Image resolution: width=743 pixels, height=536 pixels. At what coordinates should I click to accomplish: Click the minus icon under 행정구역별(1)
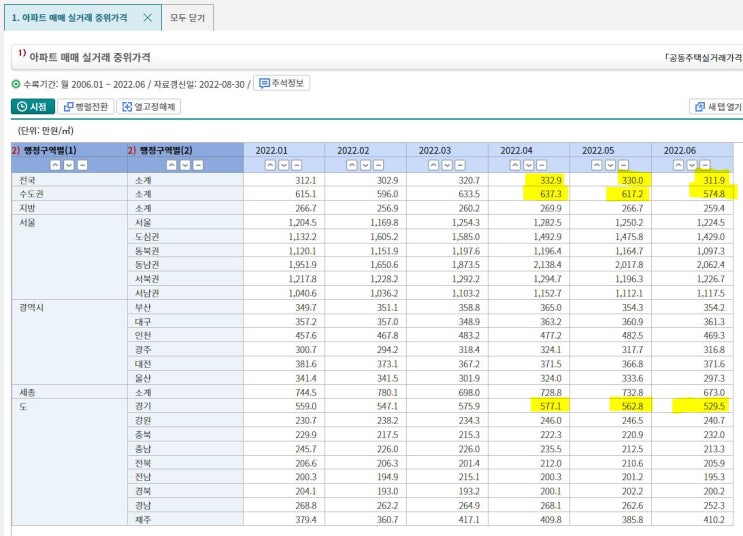point(82,165)
